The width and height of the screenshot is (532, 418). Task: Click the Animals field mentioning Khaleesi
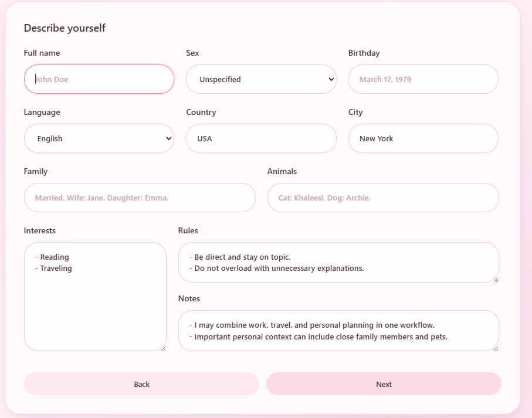pos(383,198)
